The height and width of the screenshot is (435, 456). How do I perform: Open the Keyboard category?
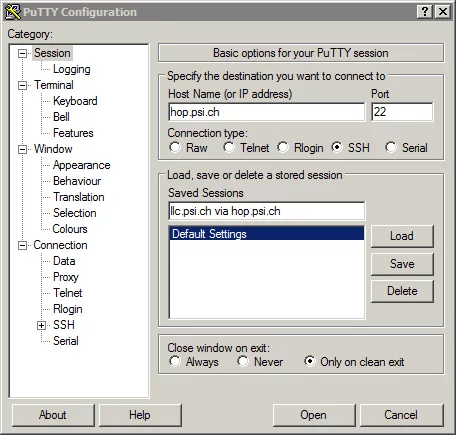pyautogui.click(x=75, y=101)
